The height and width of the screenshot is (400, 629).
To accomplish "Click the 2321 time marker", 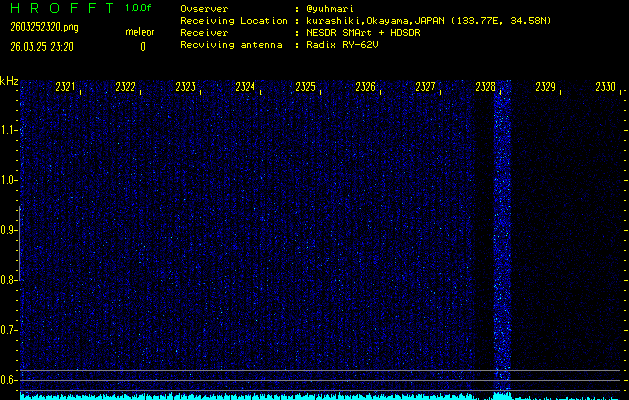I will point(66,88).
